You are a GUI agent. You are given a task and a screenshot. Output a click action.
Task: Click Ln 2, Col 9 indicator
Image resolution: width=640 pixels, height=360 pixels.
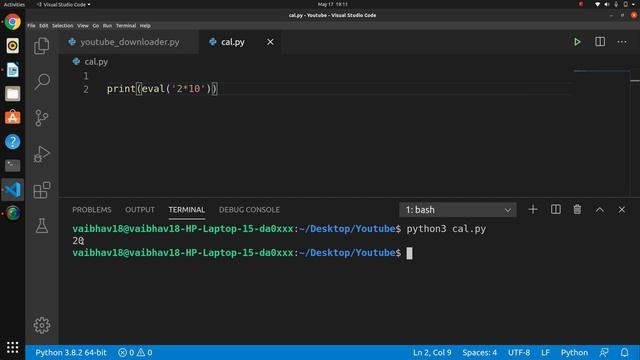click(x=432, y=352)
